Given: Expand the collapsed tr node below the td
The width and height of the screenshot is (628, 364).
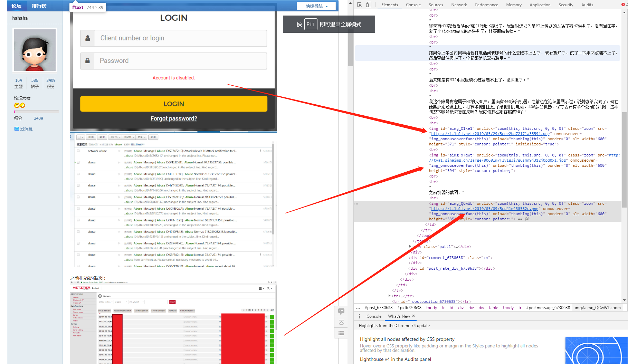Looking at the screenshot, I should (x=389, y=296).
